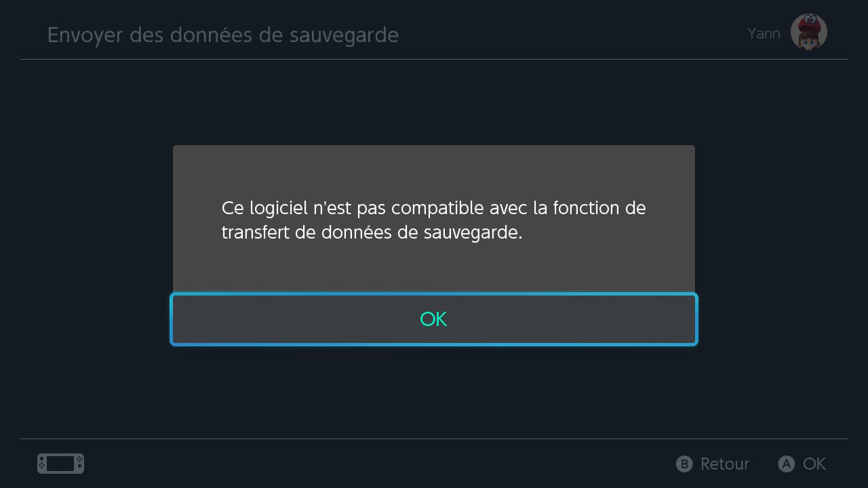Click the separator line under the page title
This screenshot has height=488, width=868.
(434, 60)
